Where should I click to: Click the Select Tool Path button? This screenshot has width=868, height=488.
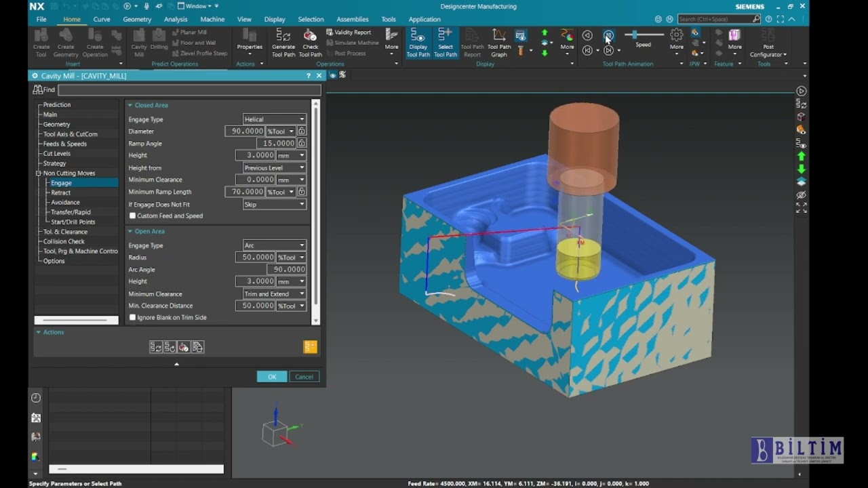(445, 43)
